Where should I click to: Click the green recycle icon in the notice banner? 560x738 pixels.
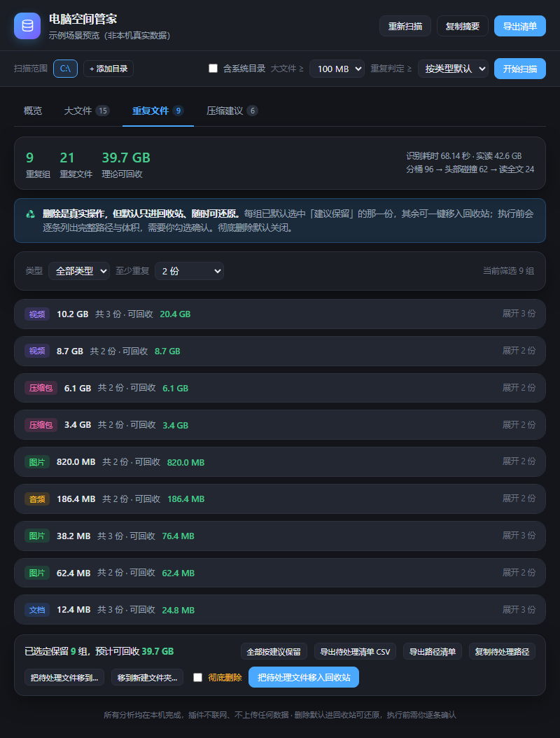tap(31, 214)
